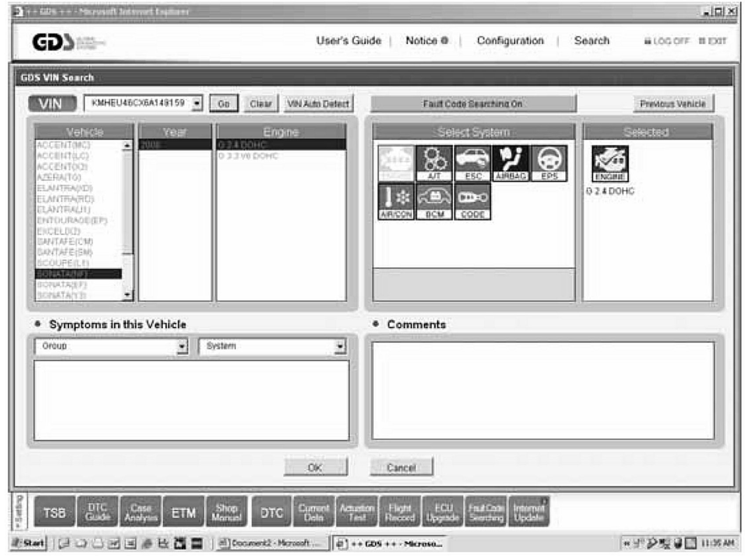
Task: Expand the System symptoms dropdown
Action: pyautogui.click(x=339, y=347)
